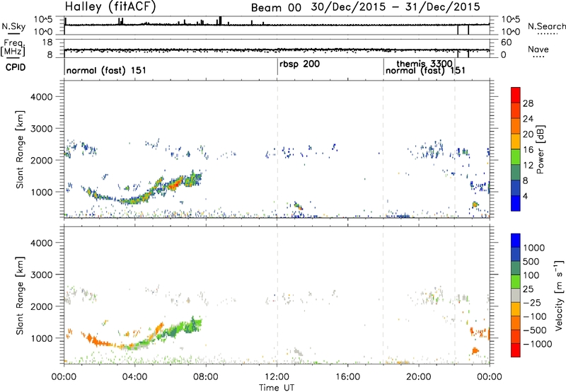Click the 'rbsp 200' CPID label

tap(299, 64)
